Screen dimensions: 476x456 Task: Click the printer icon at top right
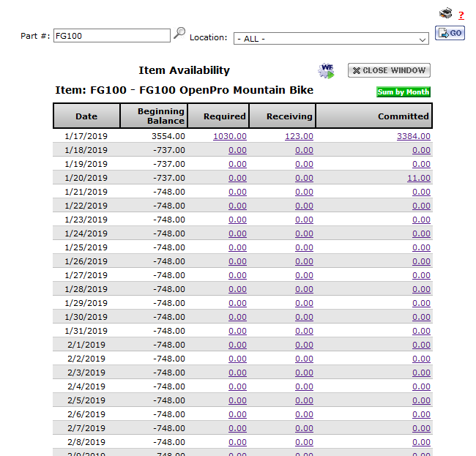[x=445, y=13]
